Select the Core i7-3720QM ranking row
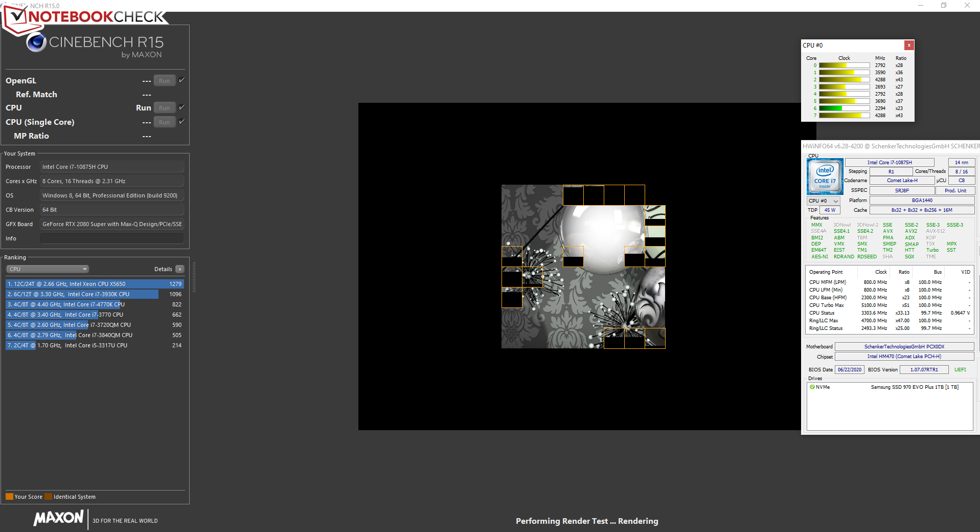980x532 pixels. click(x=95, y=325)
